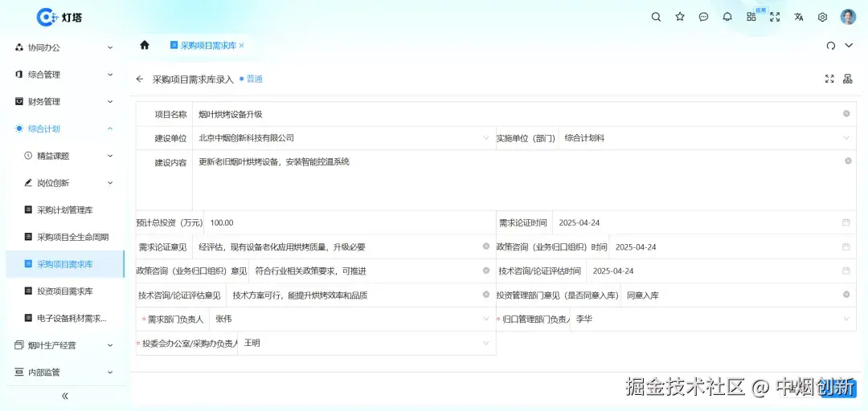The height and width of the screenshot is (411, 868).
Task: Clear the 项目名称 field
Action: click(x=846, y=113)
